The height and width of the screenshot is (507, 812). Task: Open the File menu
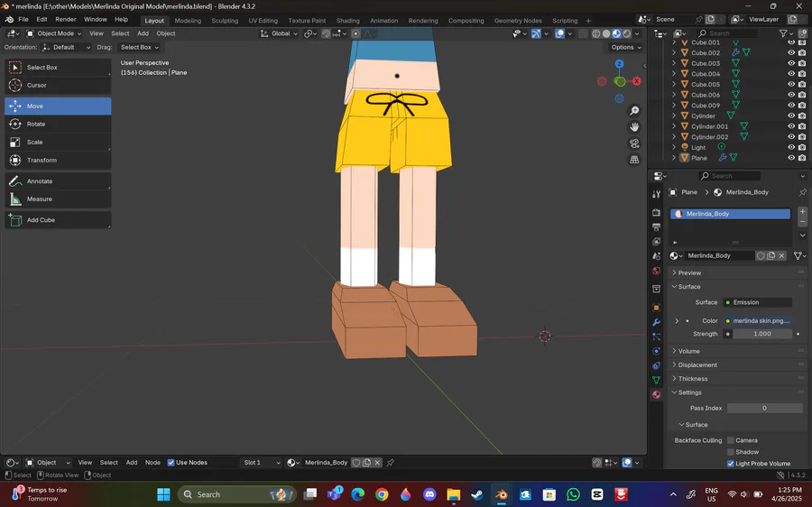point(23,20)
